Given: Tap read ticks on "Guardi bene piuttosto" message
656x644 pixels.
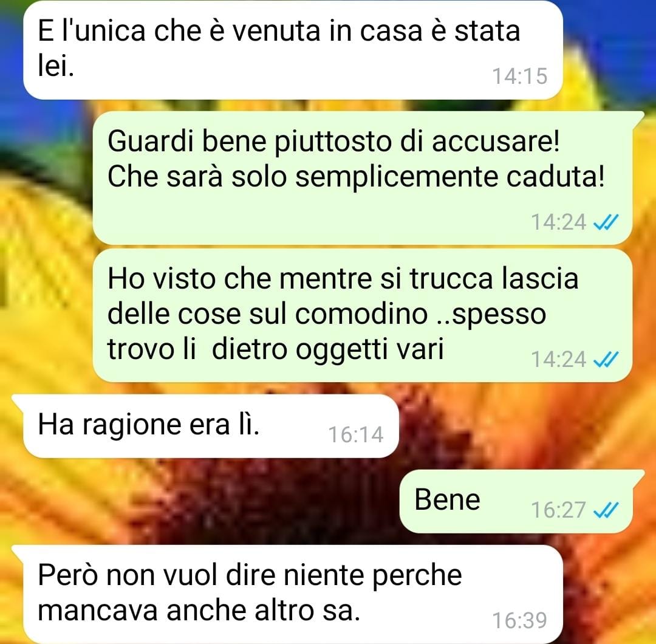Looking at the screenshot, I should (x=606, y=222).
